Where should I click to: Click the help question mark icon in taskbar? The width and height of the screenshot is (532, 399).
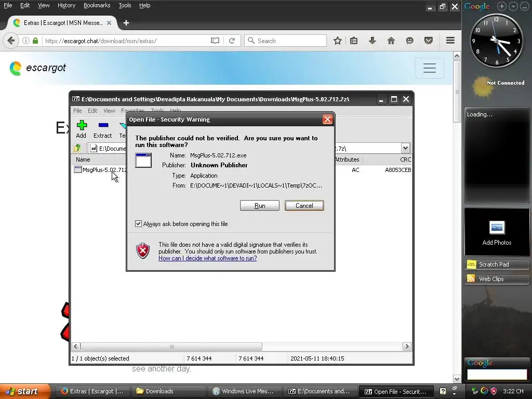443,391
